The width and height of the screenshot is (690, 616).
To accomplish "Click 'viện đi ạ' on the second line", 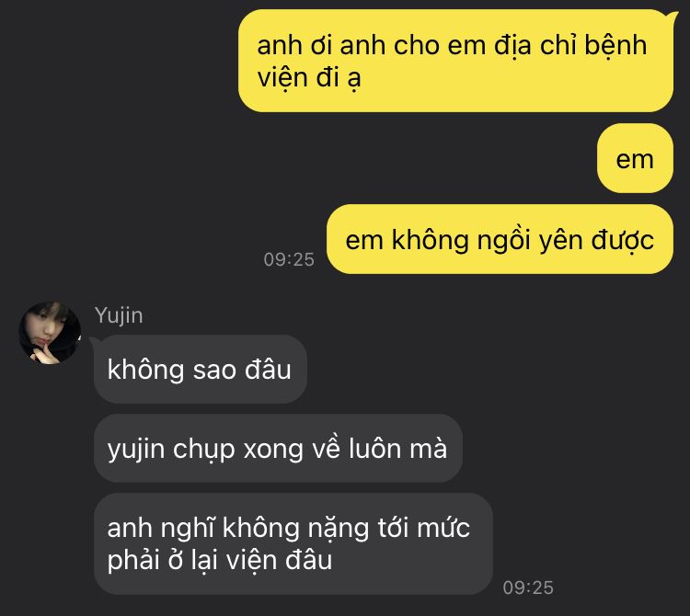I will [x=309, y=78].
